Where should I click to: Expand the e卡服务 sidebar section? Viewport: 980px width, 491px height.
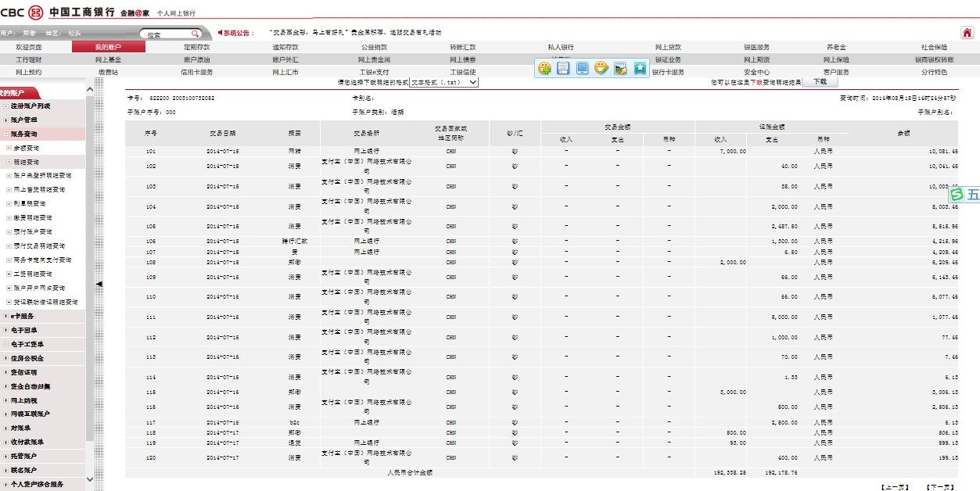[x=6, y=316]
